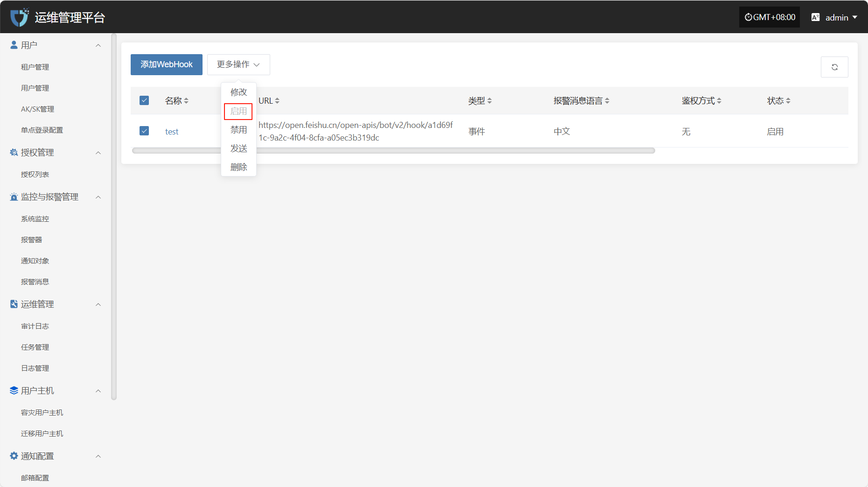Open the GMT+08:00 timezone button

(x=770, y=17)
